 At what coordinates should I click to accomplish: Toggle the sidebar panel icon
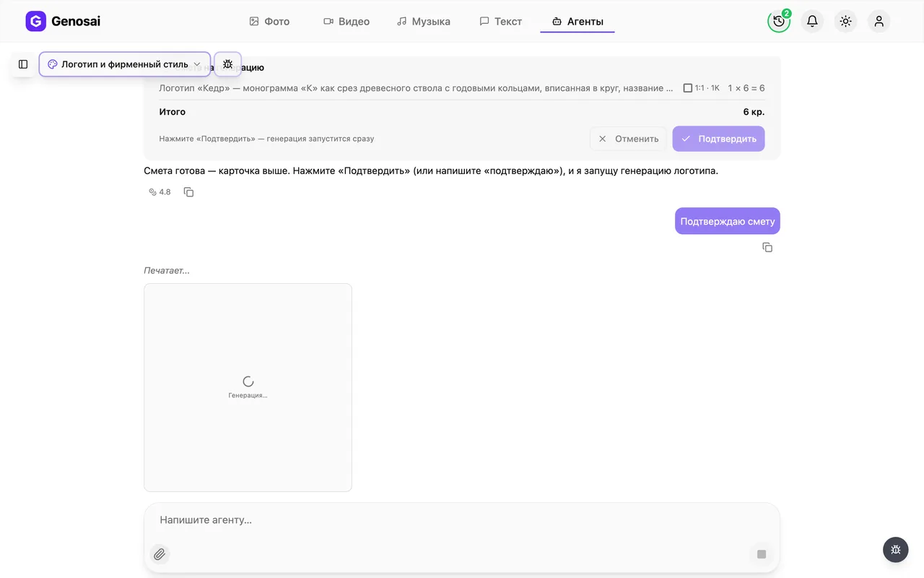tap(23, 64)
